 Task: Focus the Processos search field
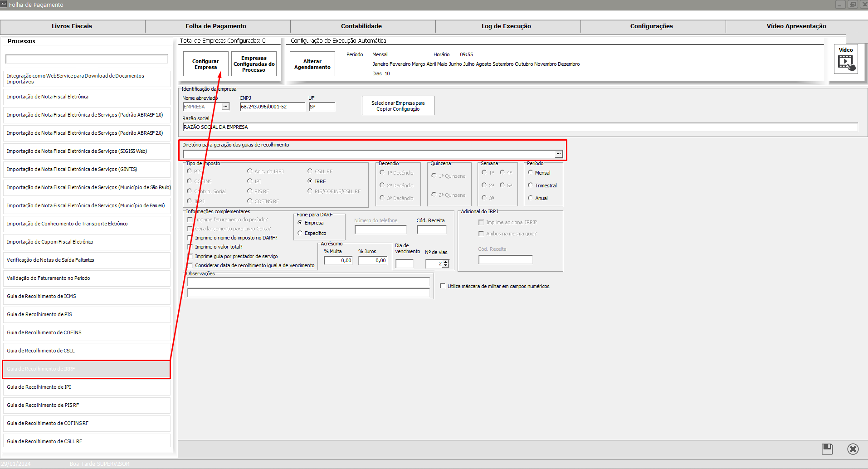87,59
